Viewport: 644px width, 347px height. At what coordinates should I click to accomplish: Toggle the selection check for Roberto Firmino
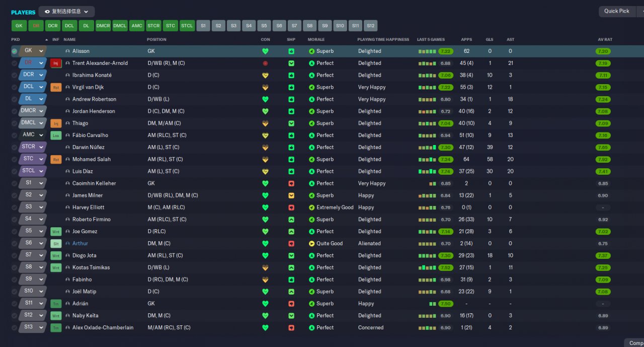pyautogui.click(x=14, y=220)
